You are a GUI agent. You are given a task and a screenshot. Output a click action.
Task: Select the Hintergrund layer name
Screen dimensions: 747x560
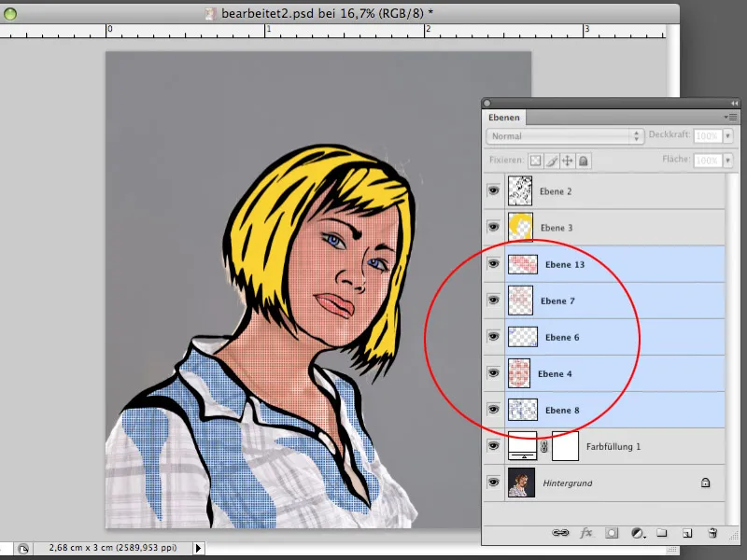pos(568,483)
